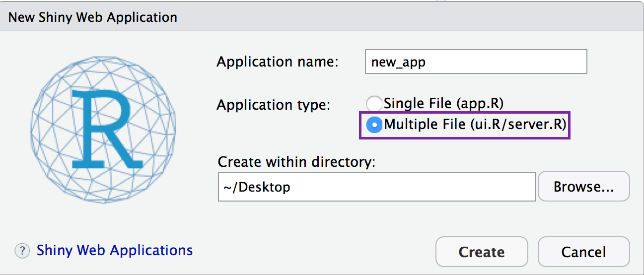Click the "Application type:" label

coord(273,105)
